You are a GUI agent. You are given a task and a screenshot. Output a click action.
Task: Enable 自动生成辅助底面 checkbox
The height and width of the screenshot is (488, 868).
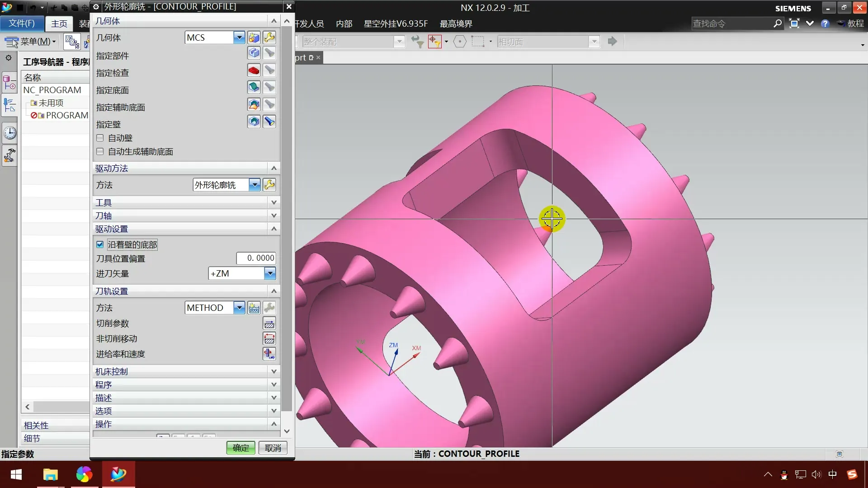[x=100, y=152]
